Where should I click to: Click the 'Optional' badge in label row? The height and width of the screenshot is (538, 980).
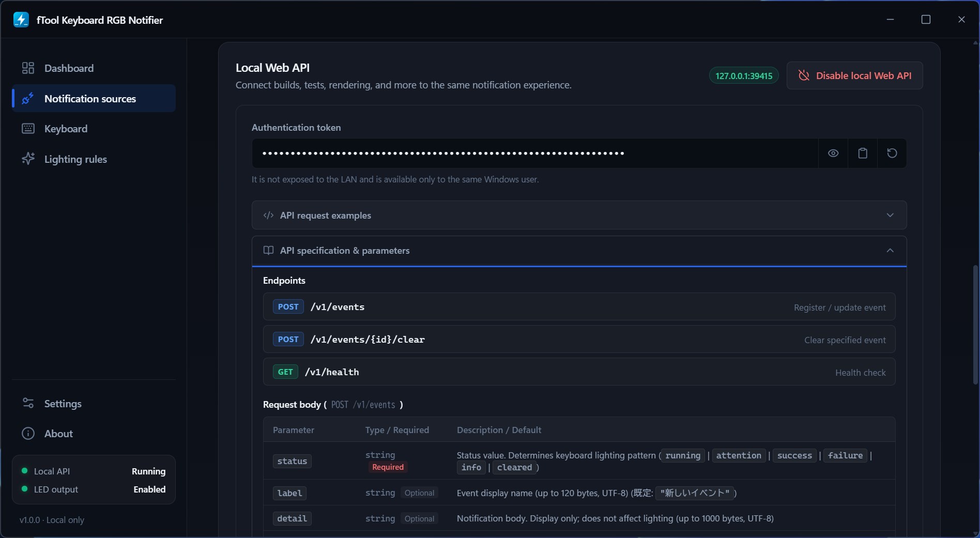pyautogui.click(x=419, y=493)
